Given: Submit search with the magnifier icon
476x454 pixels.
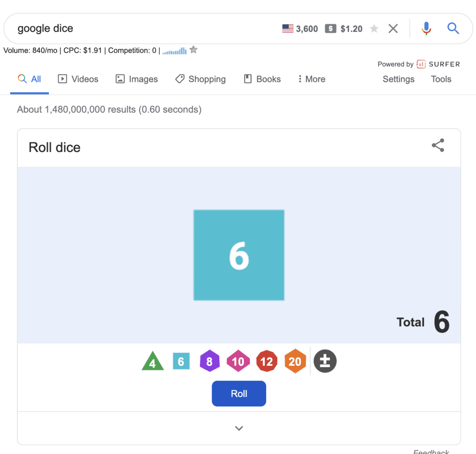Looking at the screenshot, I should 453,28.
